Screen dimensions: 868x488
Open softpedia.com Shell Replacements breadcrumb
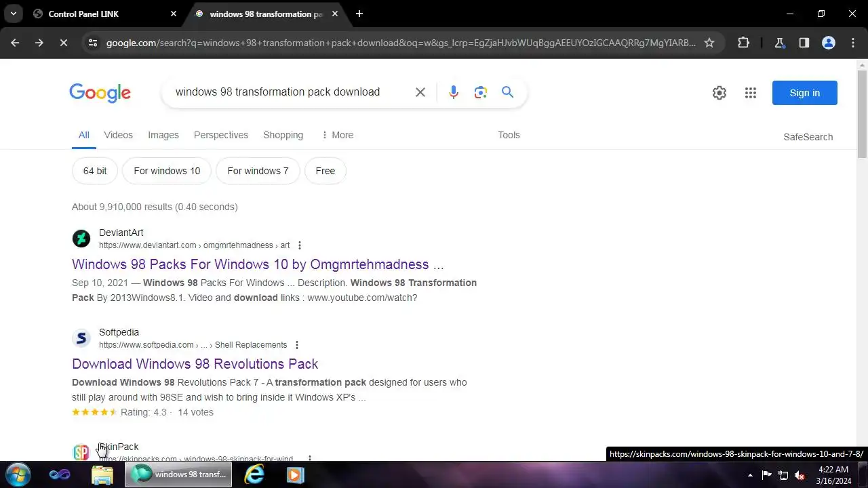tap(193, 345)
